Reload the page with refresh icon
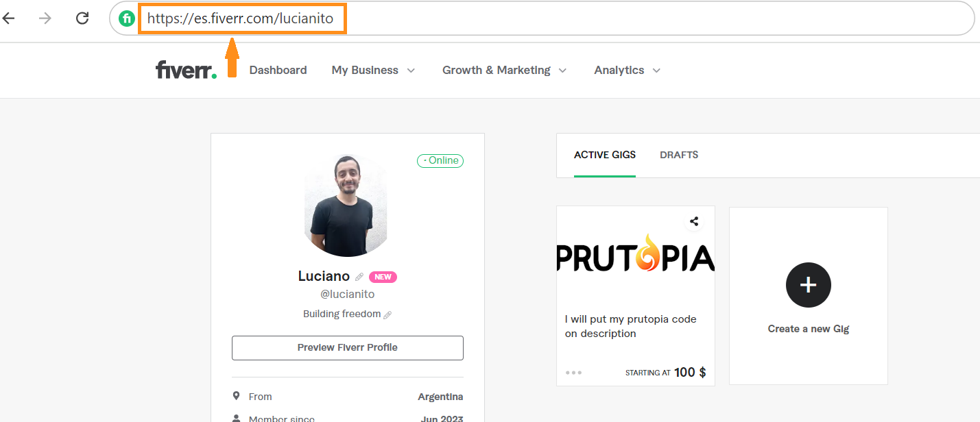The height and width of the screenshot is (422, 980). (82, 18)
